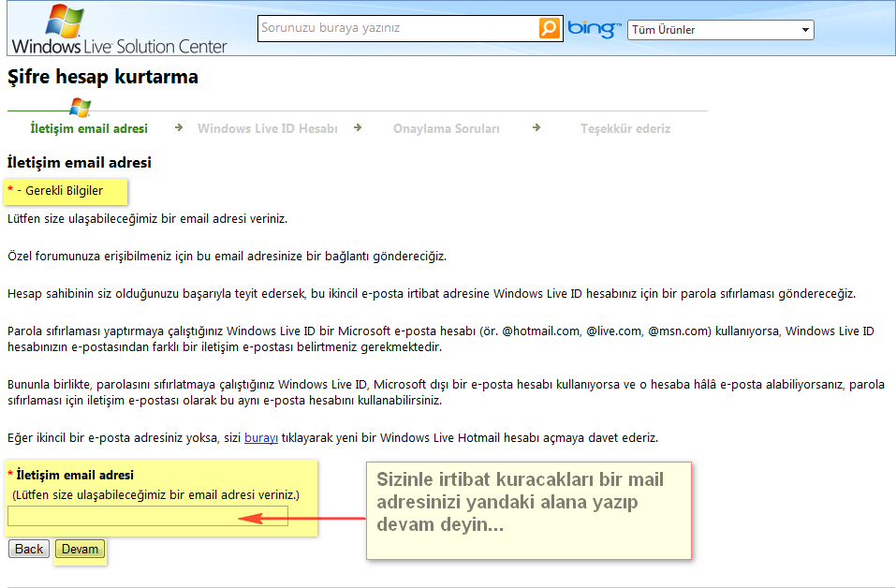Go to the Onaylama Soruları step
Screen dimensions: 896x588
(446, 128)
